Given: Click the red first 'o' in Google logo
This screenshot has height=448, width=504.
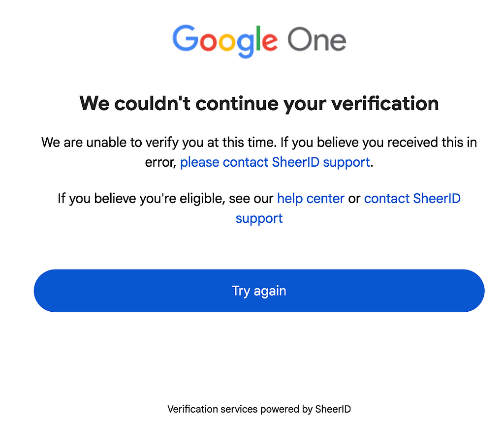Looking at the screenshot, I should [x=208, y=42].
